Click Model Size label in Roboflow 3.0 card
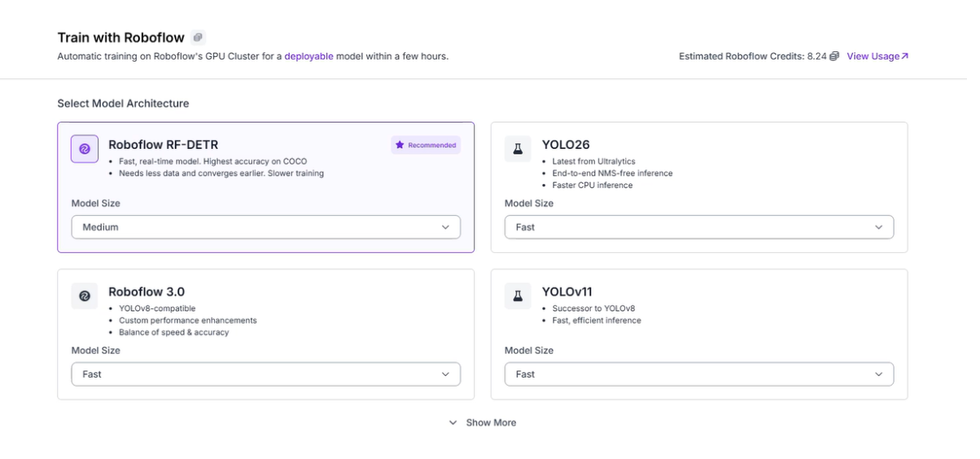980x459 pixels. (x=96, y=351)
